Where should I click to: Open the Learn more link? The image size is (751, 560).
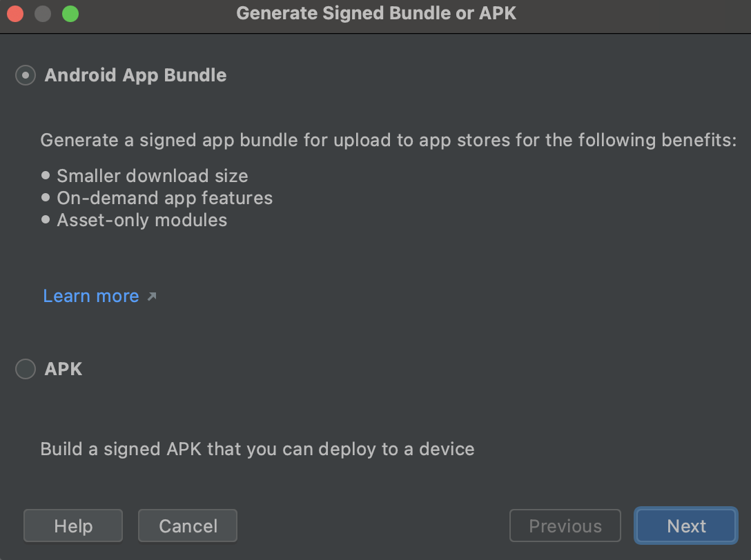[91, 296]
